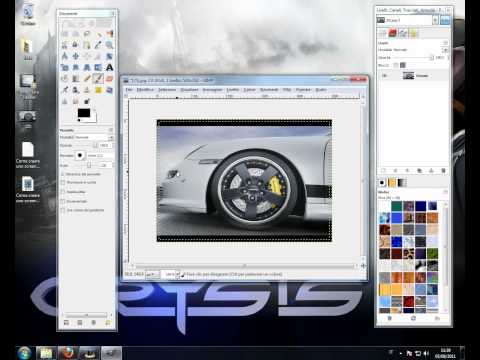Expand Dinamiche del pennello section
Image resolution: width=480 pixels, height=360 pixels.
[x=62, y=174]
